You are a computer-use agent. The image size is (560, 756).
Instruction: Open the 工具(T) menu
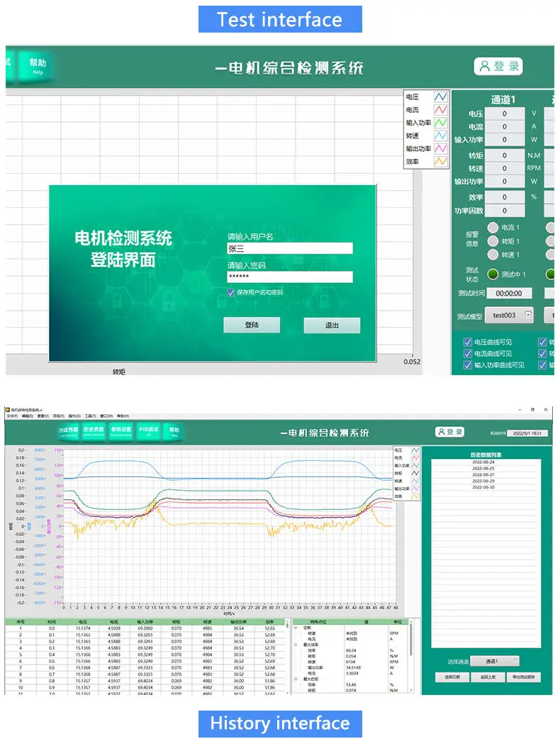click(91, 416)
